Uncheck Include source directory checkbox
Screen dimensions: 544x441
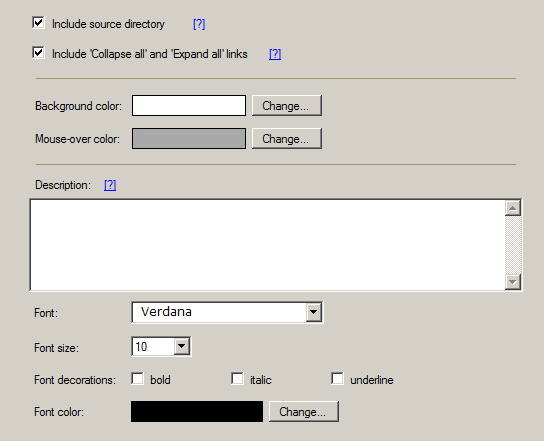tap(38, 23)
